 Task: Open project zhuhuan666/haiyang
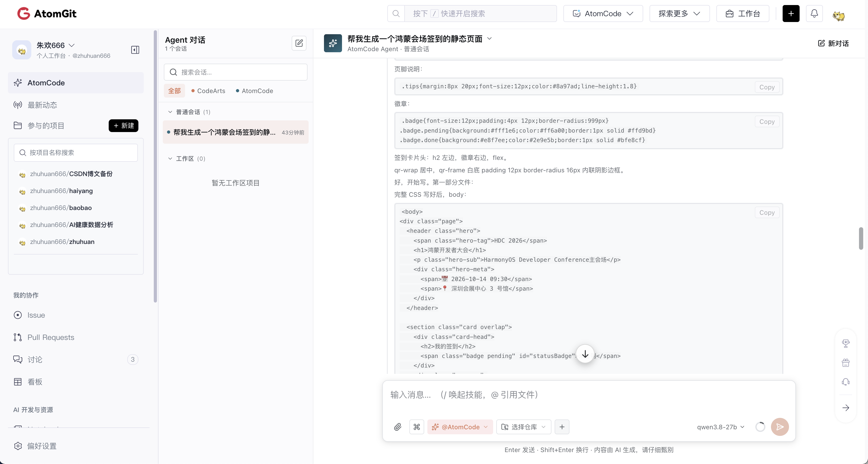tap(61, 191)
